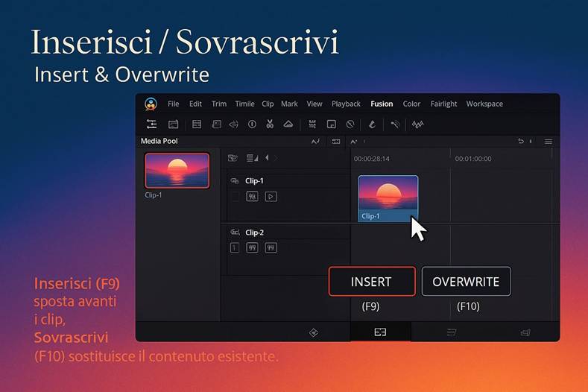588x392 pixels.
Task: Click the stacked panels layout toolbar icon
Action: point(197,124)
